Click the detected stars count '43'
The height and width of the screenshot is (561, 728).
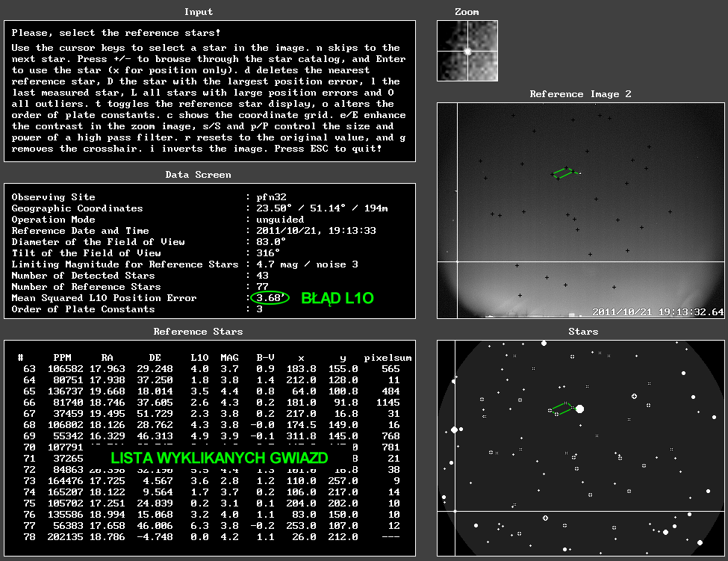[262, 275]
